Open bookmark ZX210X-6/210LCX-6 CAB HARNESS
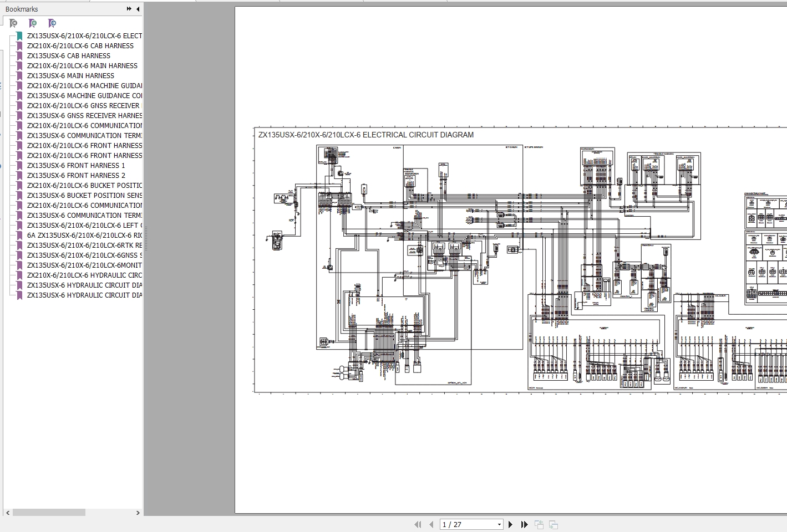Screen dimensions: 787x532 click(x=80, y=46)
